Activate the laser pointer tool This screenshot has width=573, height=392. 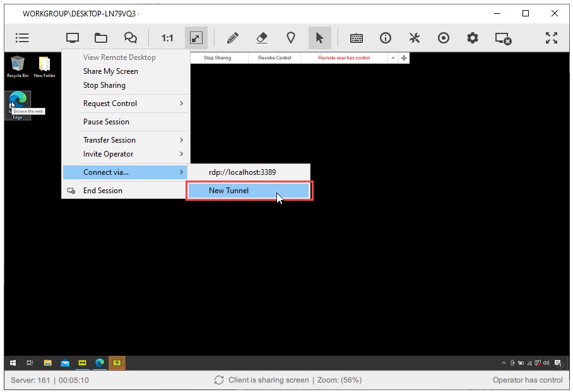(291, 38)
